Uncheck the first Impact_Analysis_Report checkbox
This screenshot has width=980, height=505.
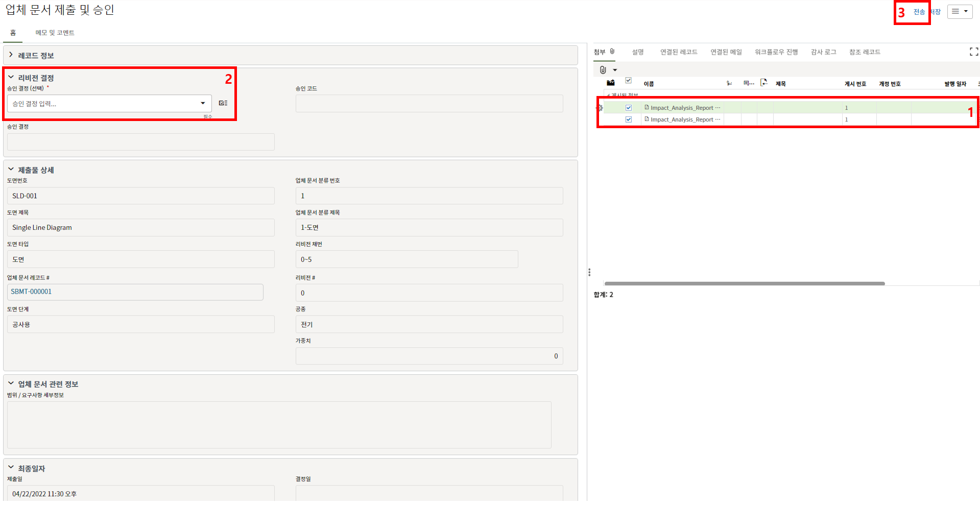tap(629, 108)
